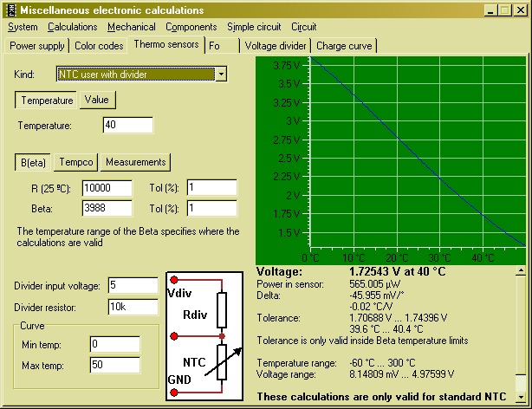Image resolution: width=532 pixels, height=409 pixels.
Task: Click the Temperature range value -60 °C ... 300 °C
Action: point(382,363)
